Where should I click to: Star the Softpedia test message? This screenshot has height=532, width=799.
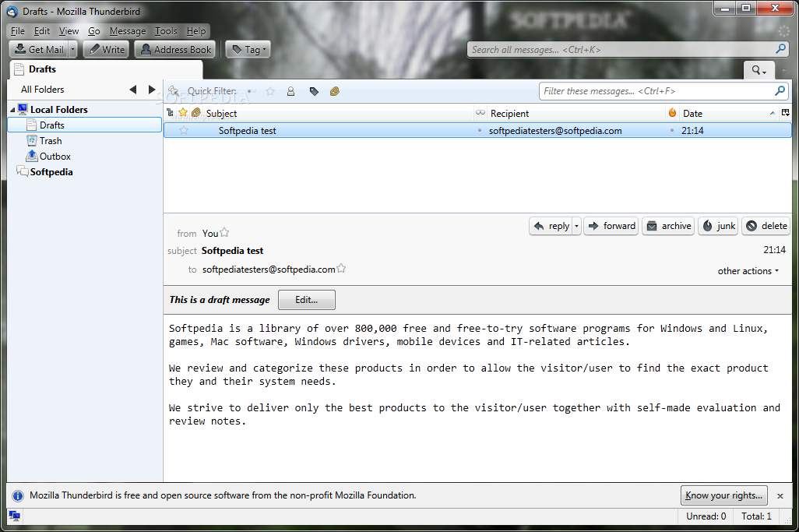[x=184, y=130]
